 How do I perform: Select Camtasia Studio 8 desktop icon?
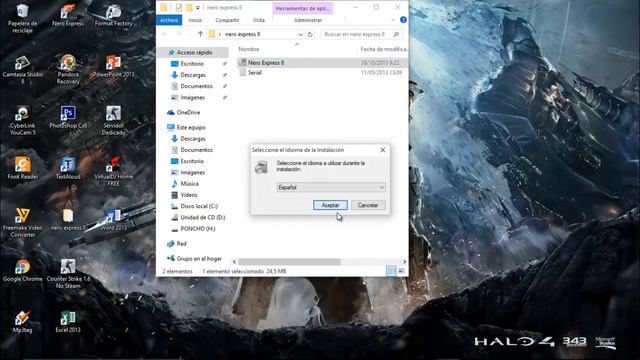tap(22, 70)
